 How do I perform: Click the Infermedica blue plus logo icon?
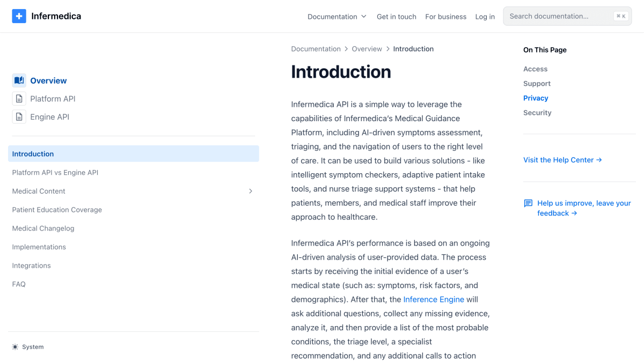[x=19, y=16]
